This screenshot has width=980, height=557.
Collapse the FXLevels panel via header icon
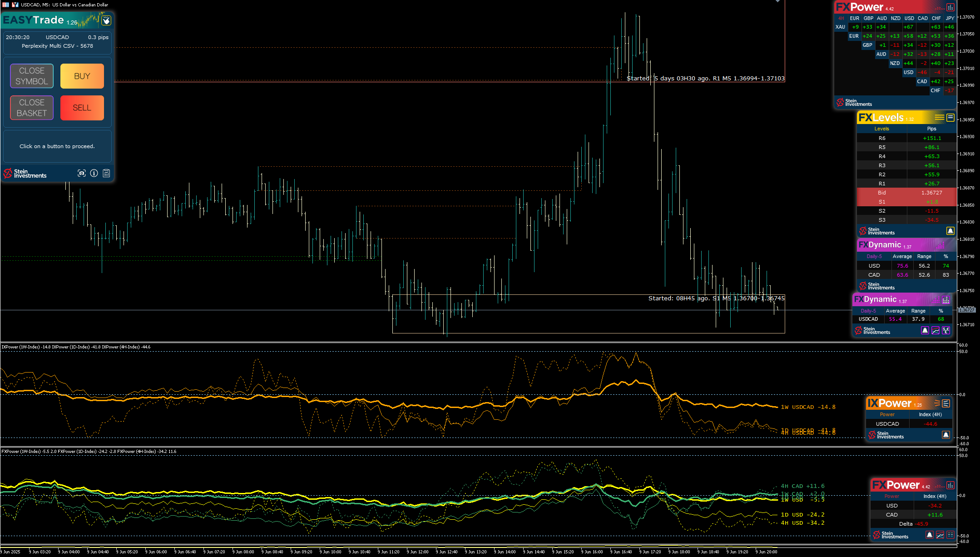tap(950, 117)
